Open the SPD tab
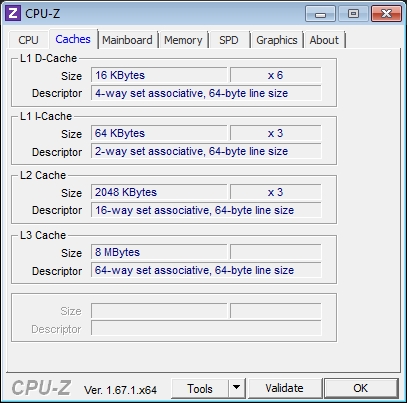This screenshot has width=407, height=403. tap(229, 40)
